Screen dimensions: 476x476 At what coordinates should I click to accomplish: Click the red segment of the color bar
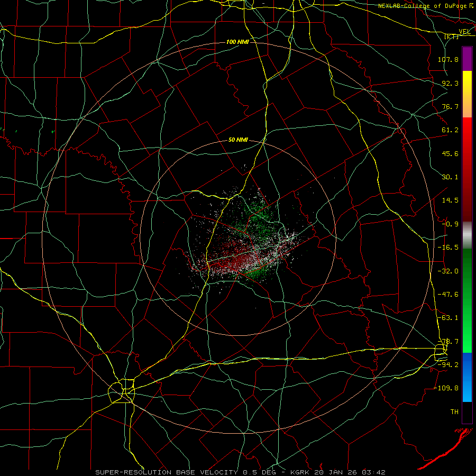coord(467,169)
